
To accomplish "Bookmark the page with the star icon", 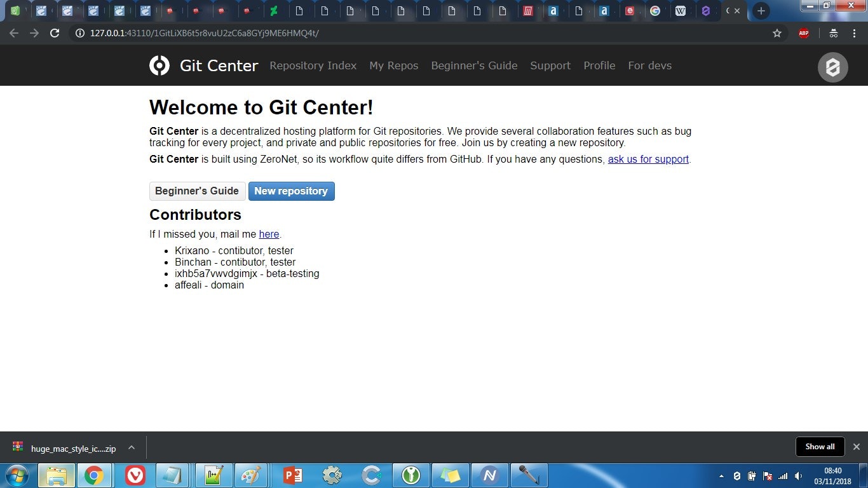I will pyautogui.click(x=776, y=33).
